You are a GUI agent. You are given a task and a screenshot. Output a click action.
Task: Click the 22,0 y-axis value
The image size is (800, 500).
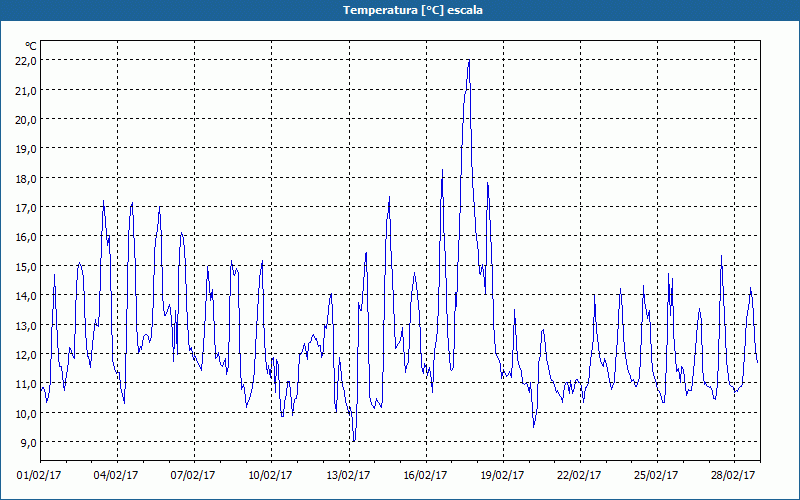26,61
